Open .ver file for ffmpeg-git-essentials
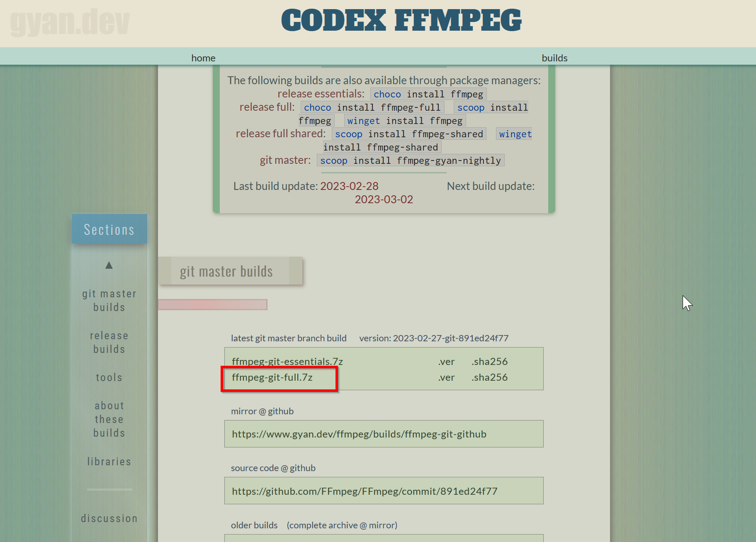The image size is (756, 542). [447, 362]
